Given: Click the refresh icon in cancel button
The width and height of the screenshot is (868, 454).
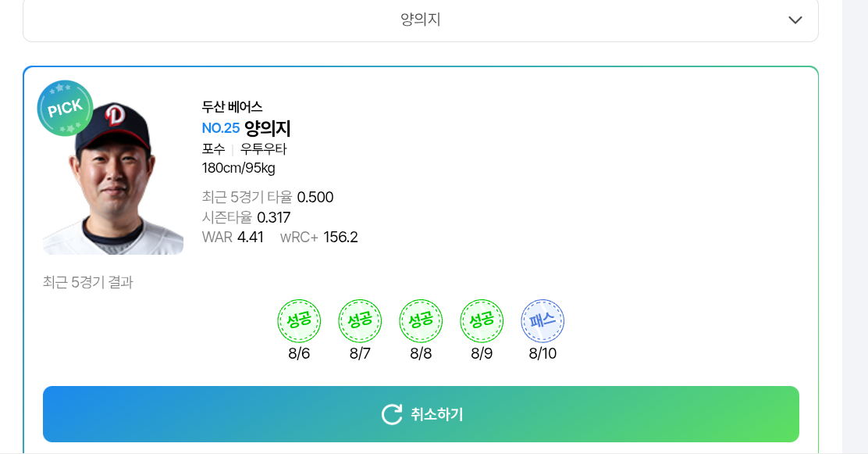Looking at the screenshot, I should click(392, 414).
